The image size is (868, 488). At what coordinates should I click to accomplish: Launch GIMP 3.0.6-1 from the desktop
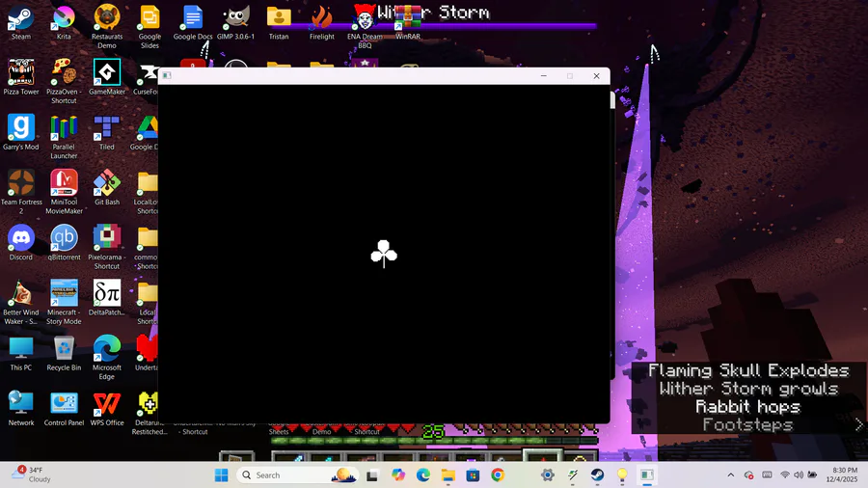[236, 23]
